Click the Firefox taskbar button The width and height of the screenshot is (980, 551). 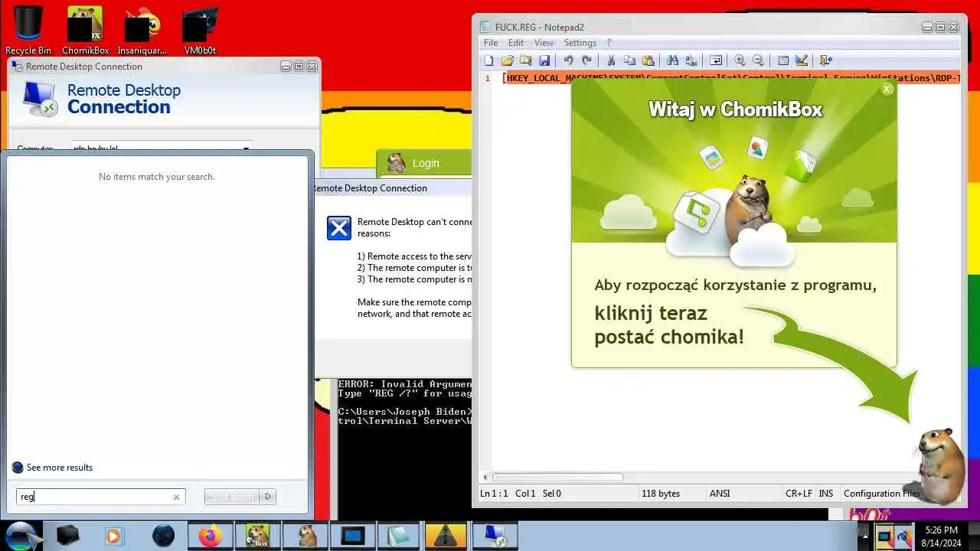point(210,536)
